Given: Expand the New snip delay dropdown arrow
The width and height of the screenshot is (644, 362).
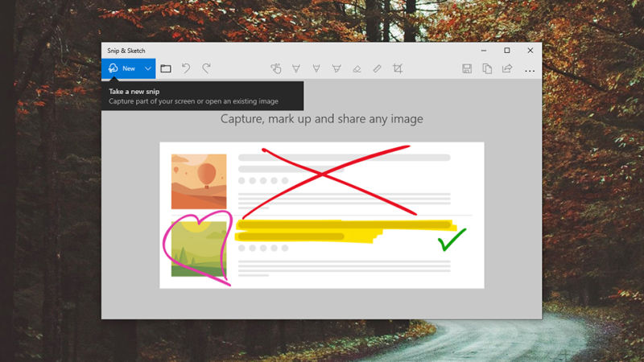Looking at the screenshot, I should [148, 69].
